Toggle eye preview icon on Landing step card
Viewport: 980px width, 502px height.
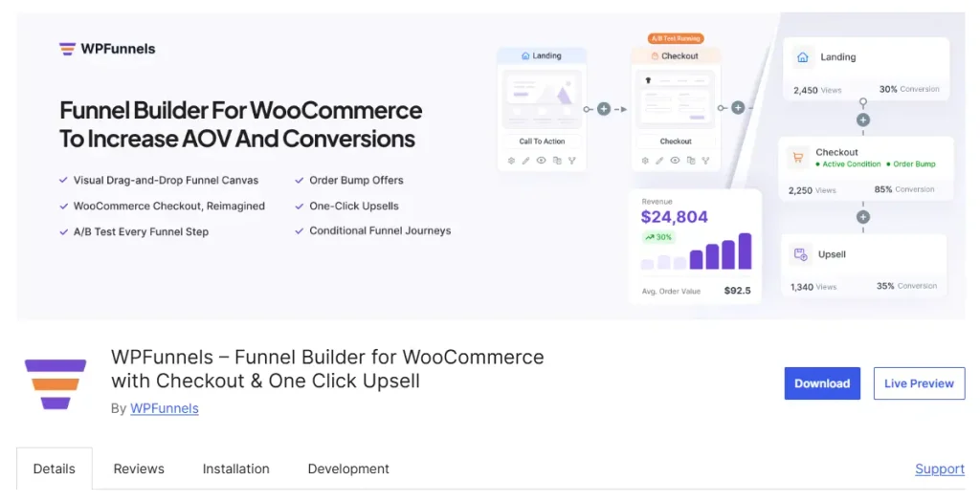click(x=542, y=161)
